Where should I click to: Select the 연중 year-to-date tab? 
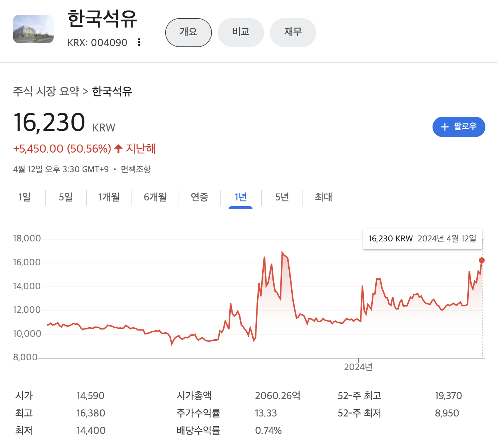tap(200, 197)
